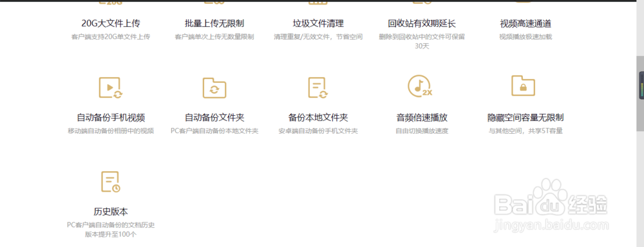The width and height of the screenshot is (644, 247).
Task: Click description 清理重复/无效文件，节省空间
Action: (x=318, y=37)
